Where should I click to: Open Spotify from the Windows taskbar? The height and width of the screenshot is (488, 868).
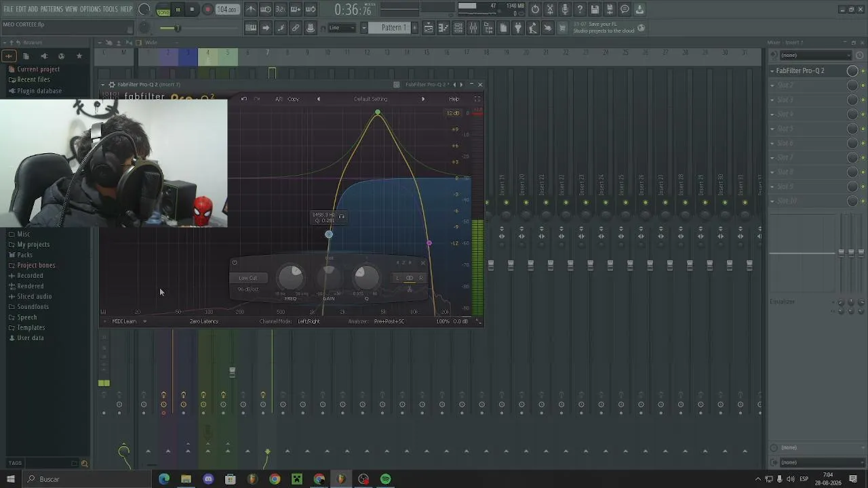[386, 479]
